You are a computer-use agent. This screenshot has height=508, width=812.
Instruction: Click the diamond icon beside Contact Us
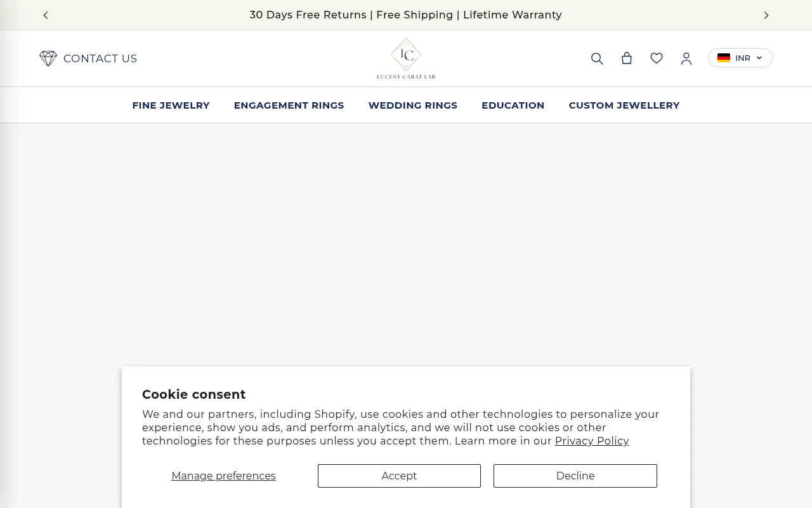pos(48,58)
